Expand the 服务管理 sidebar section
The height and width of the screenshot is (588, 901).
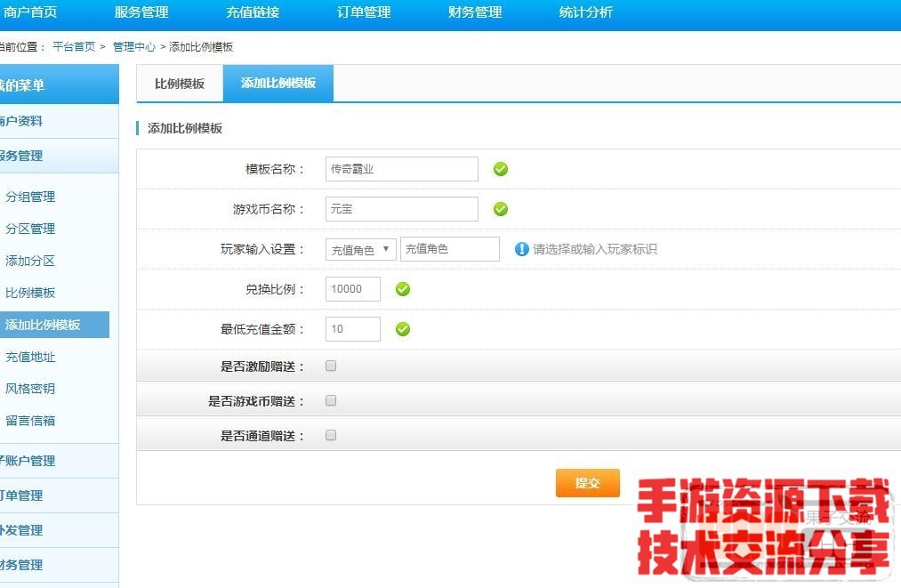[21, 156]
